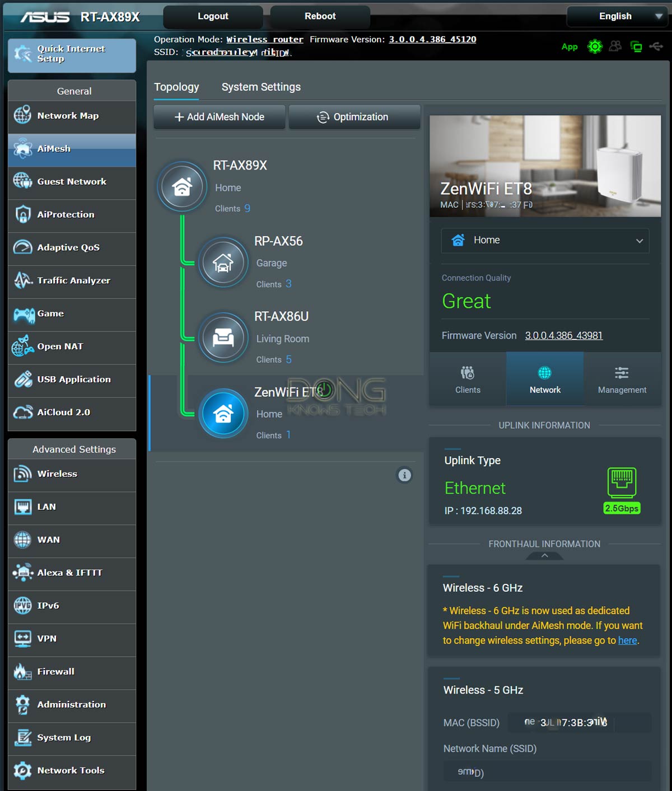Click the Optimization button
This screenshot has height=791, width=672.
tap(354, 117)
